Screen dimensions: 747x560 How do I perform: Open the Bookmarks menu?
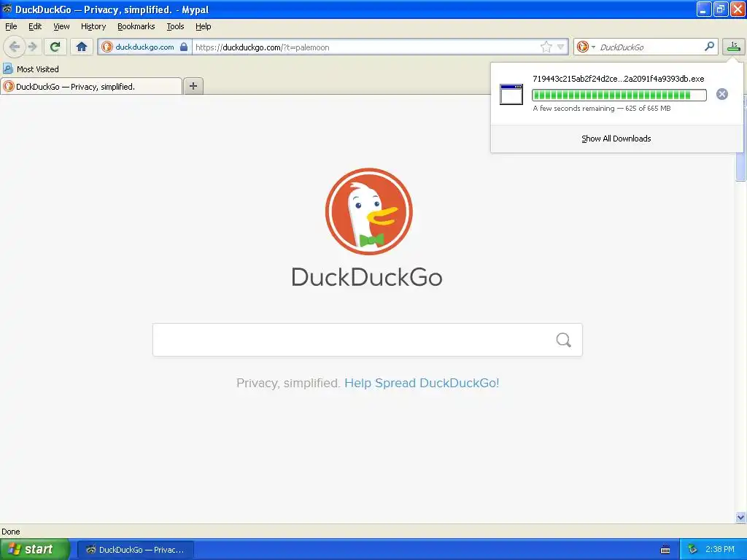[136, 26]
